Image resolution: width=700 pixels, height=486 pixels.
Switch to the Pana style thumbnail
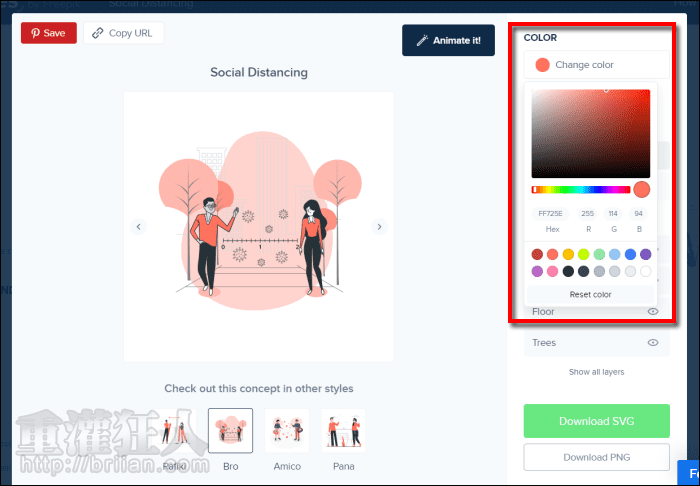(343, 431)
